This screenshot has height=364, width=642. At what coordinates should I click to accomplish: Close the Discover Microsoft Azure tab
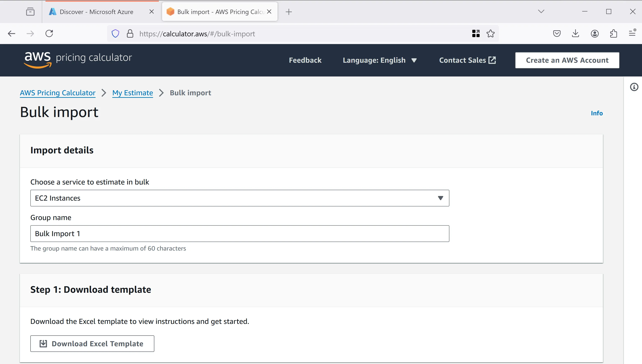tap(151, 12)
